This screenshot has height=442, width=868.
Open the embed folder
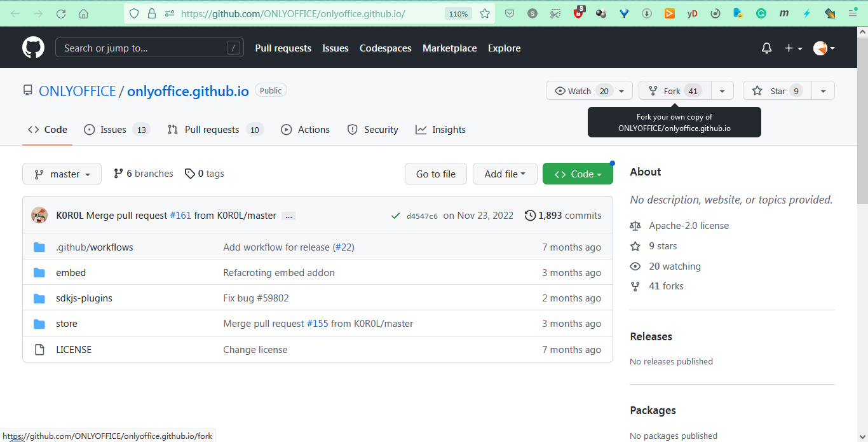pos(71,273)
